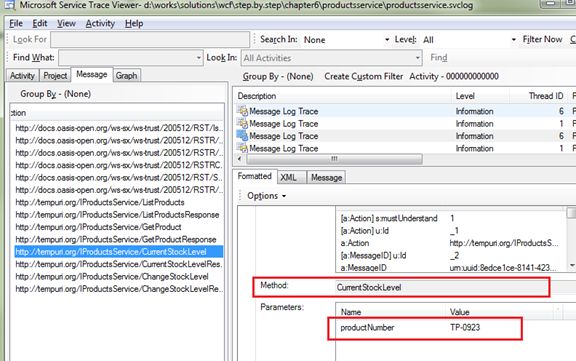The width and height of the screenshot is (576, 361).
Task: Open the Level dropdown set to All
Action: (469, 40)
